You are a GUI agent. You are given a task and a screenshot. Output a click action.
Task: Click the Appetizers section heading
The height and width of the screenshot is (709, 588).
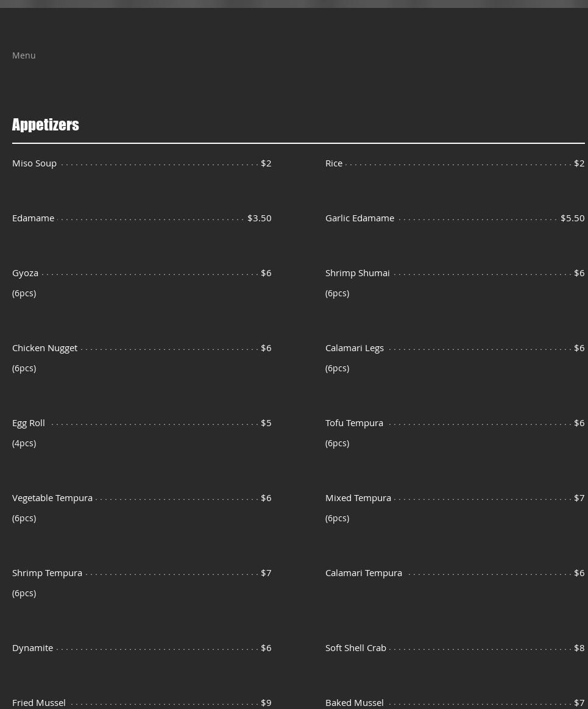click(x=46, y=125)
